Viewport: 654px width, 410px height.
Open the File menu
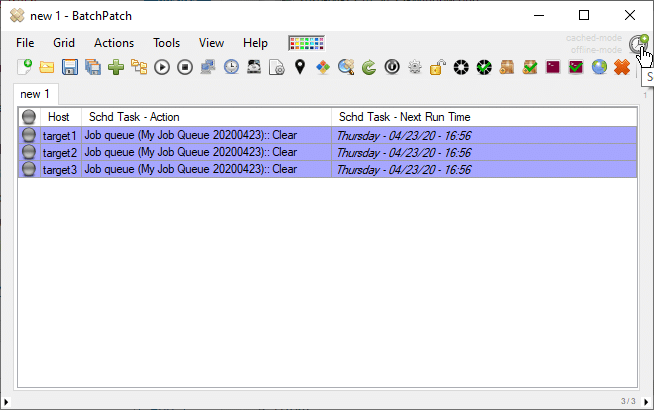point(25,43)
